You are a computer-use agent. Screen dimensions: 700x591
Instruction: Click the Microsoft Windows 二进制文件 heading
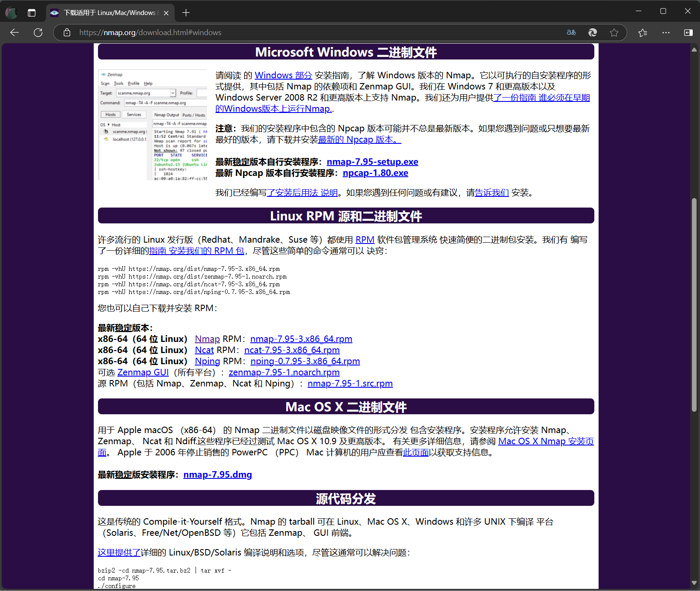[x=346, y=52]
